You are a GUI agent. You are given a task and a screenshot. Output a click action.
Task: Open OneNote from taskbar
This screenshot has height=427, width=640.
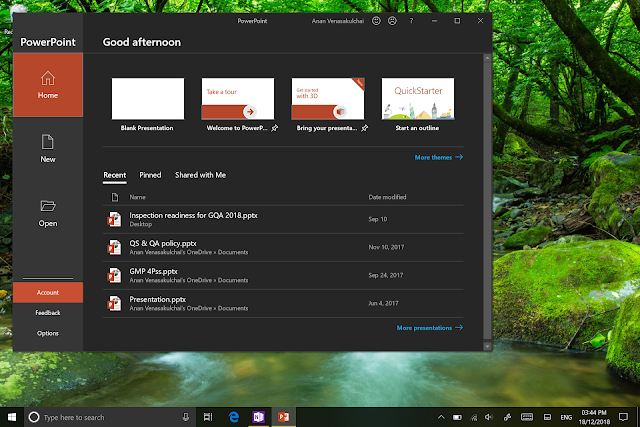258,417
